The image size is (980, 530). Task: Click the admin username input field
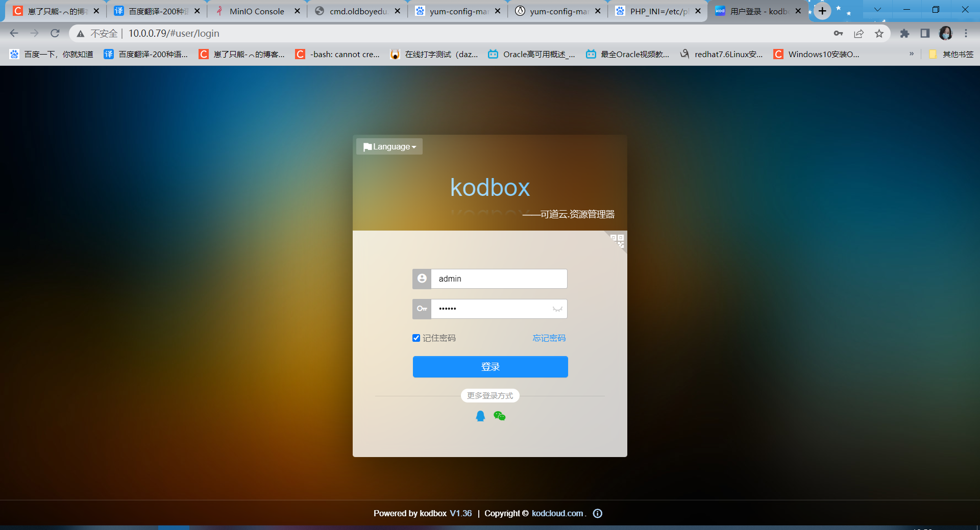pyautogui.click(x=499, y=279)
